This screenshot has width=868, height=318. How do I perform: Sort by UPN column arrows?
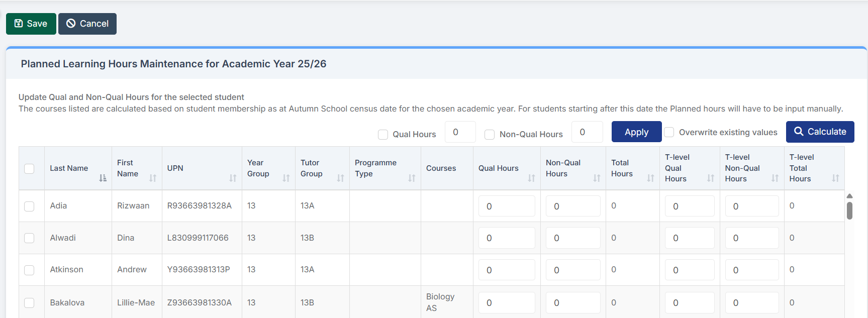(233, 178)
